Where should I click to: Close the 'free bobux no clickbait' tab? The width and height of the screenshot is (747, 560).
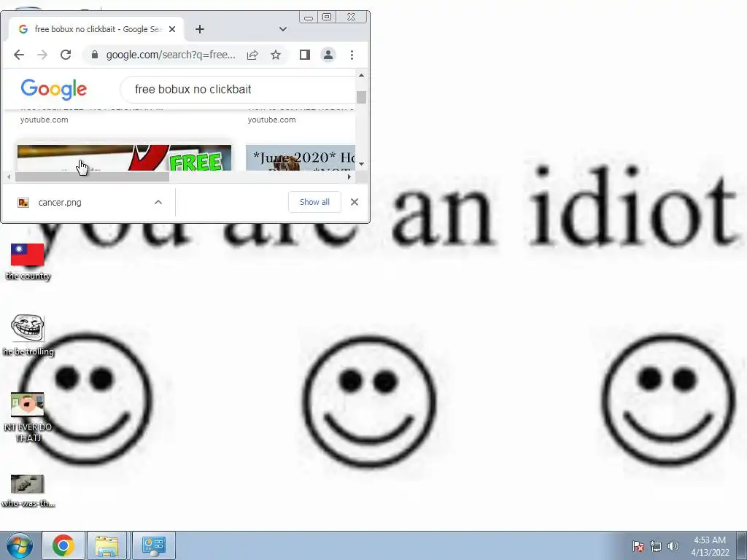pos(172,29)
